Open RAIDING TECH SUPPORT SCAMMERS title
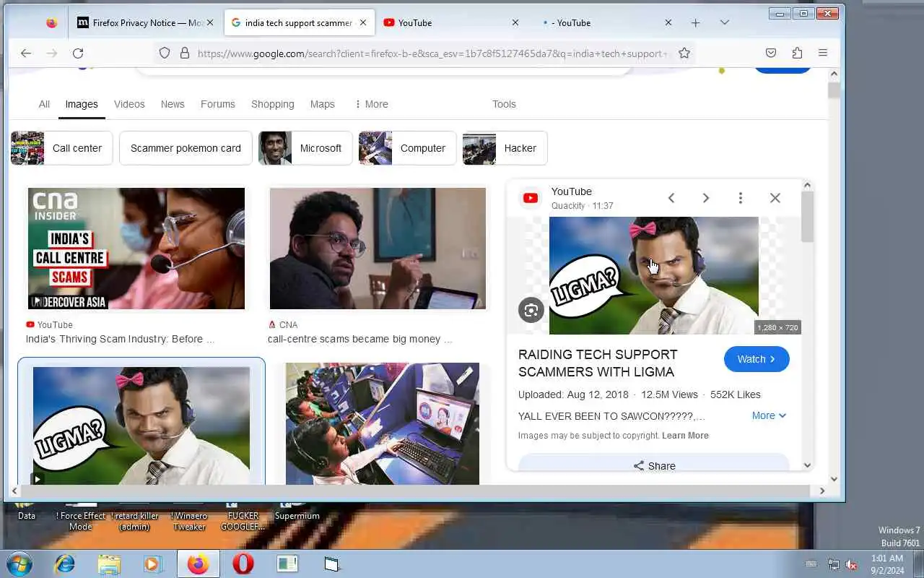The image size is (924, 578). 598,363
